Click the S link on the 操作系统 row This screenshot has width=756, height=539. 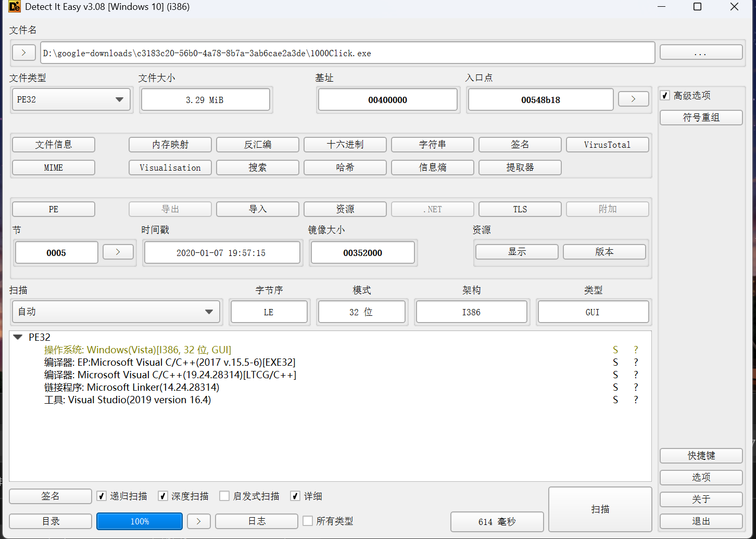(x=615, y=350)
